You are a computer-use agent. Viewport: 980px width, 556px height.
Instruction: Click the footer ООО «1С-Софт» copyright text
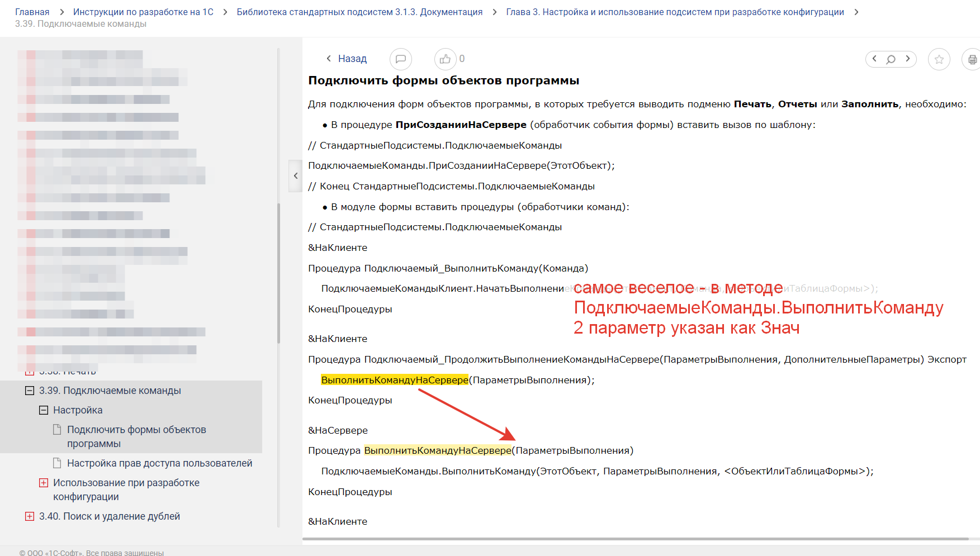[92, 553]
